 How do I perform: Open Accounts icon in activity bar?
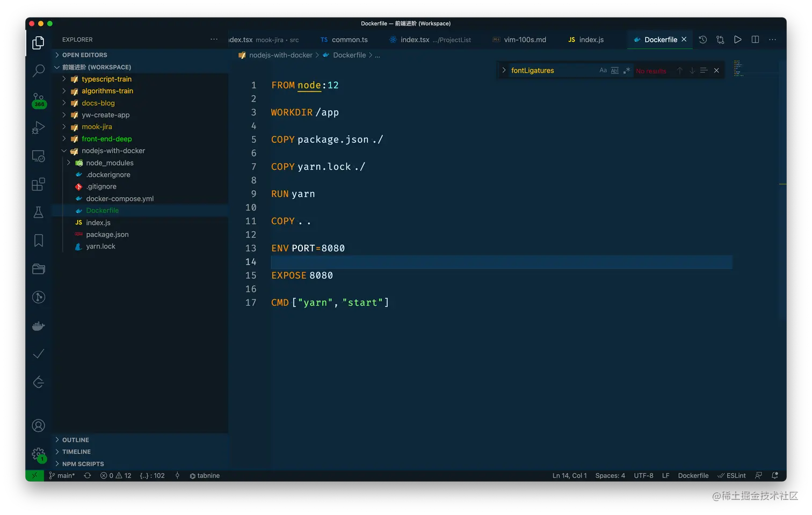pos(38,426)
